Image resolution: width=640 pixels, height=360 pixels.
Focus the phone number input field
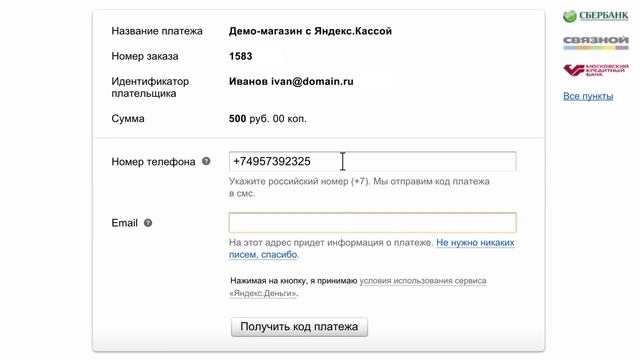(x=372, y=161)
